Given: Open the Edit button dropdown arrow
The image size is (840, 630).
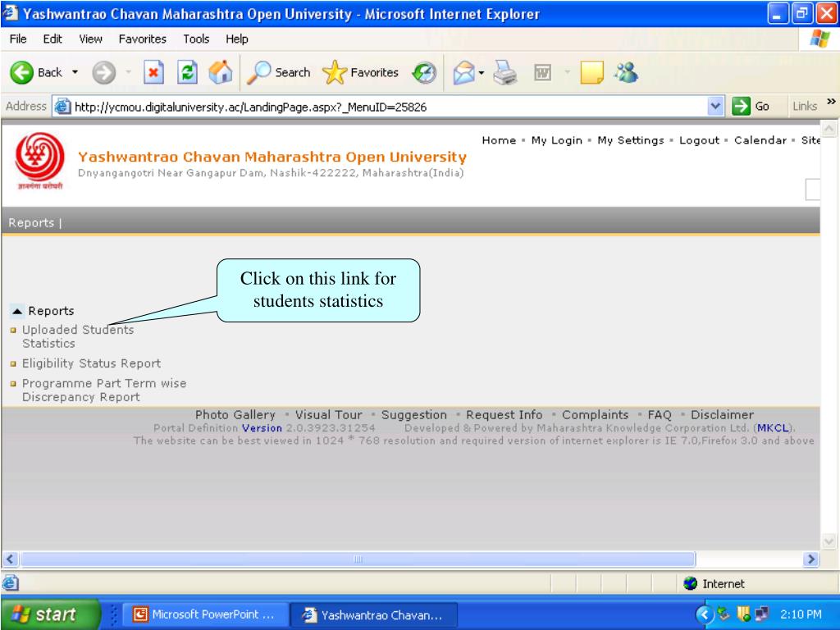Looking at the screenshot, I should pos(567,72).
